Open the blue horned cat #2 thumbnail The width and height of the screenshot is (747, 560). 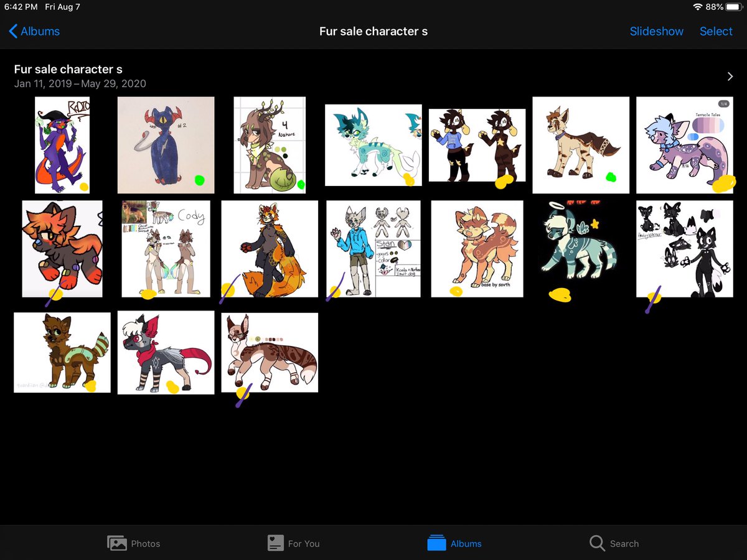point(166,145)
